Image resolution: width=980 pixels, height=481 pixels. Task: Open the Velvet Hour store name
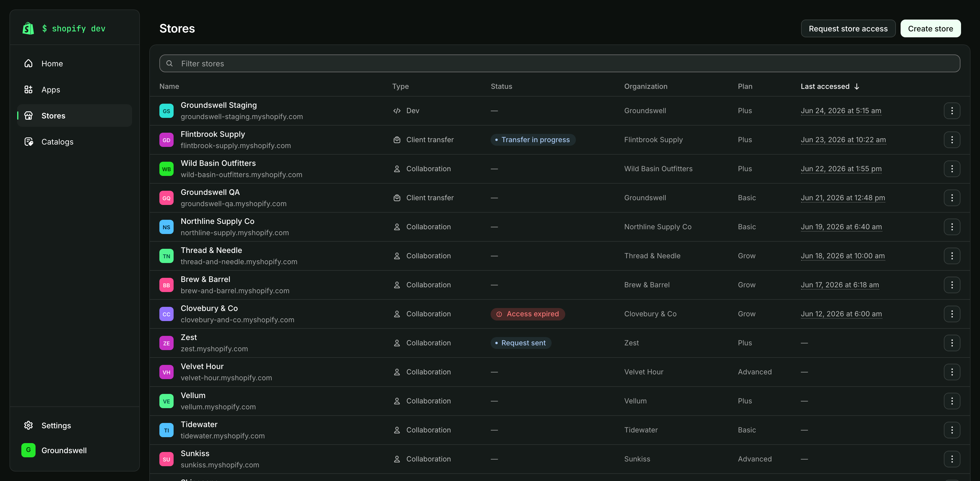(202, 367)
